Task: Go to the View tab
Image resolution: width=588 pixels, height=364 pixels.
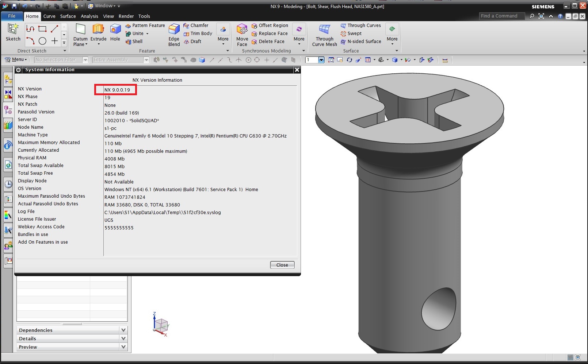Action: click(x=108, y=16)
